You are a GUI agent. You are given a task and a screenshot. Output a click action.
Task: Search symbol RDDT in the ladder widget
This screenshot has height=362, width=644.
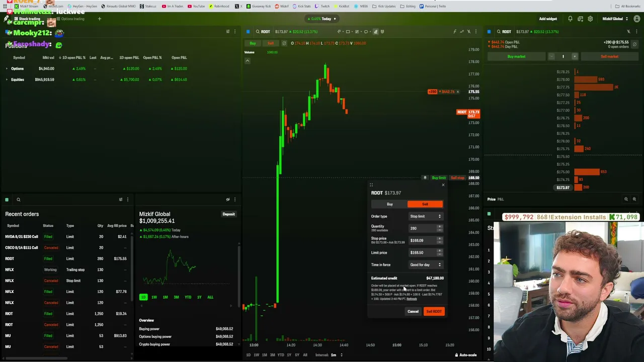504,32
